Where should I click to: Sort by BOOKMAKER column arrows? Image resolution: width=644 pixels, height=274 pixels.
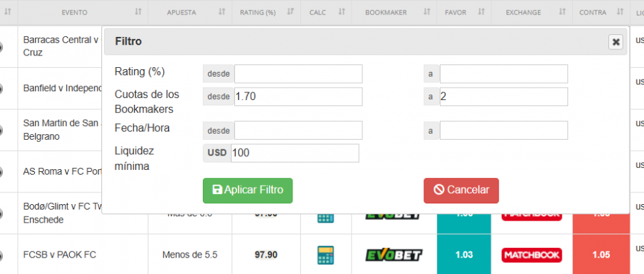click(x=427, y=12)
